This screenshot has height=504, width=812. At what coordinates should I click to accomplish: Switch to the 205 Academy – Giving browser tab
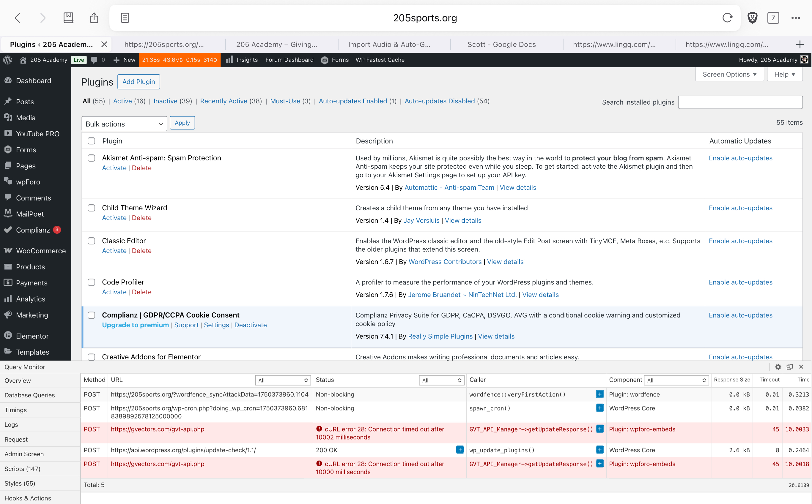tap(276, 44)
